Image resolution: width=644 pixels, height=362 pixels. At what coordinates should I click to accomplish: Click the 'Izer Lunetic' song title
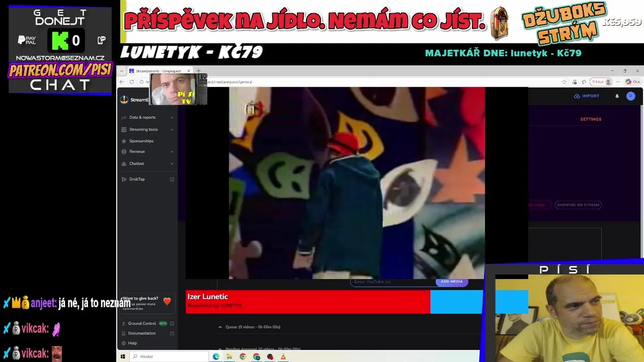click(x=208, y=297)
